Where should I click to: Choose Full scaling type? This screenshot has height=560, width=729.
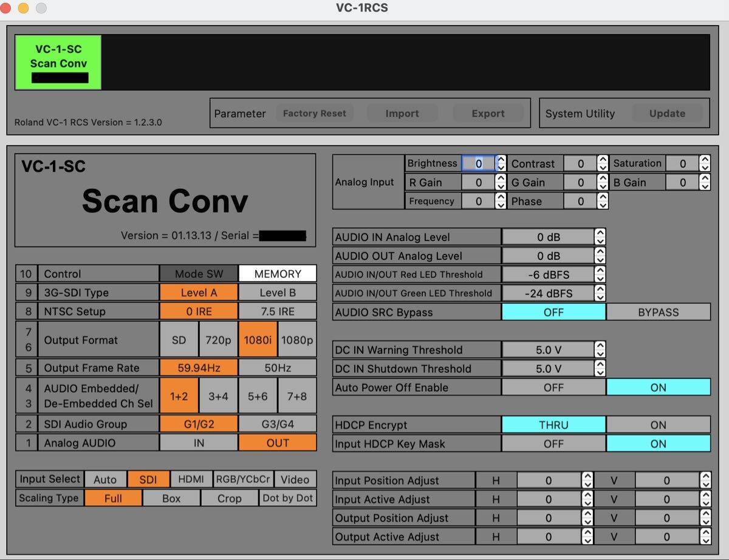(x=113, y=498)
